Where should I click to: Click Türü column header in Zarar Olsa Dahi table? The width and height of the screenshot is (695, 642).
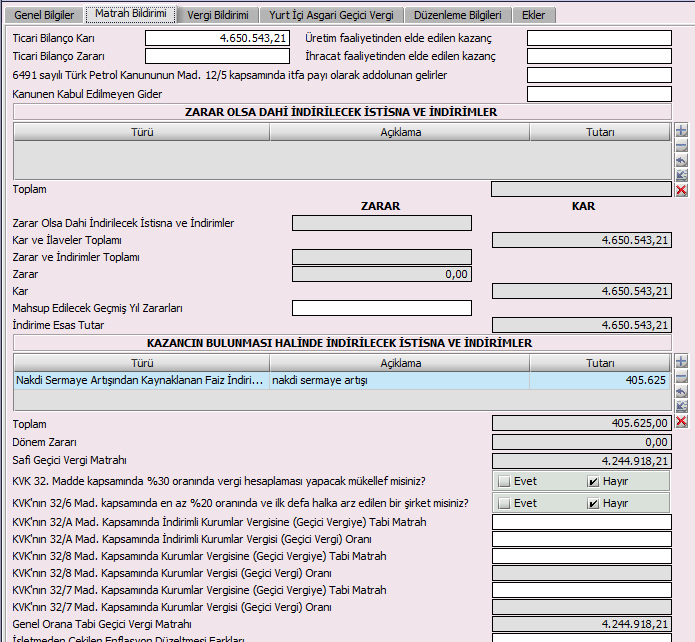coord(142,132)
